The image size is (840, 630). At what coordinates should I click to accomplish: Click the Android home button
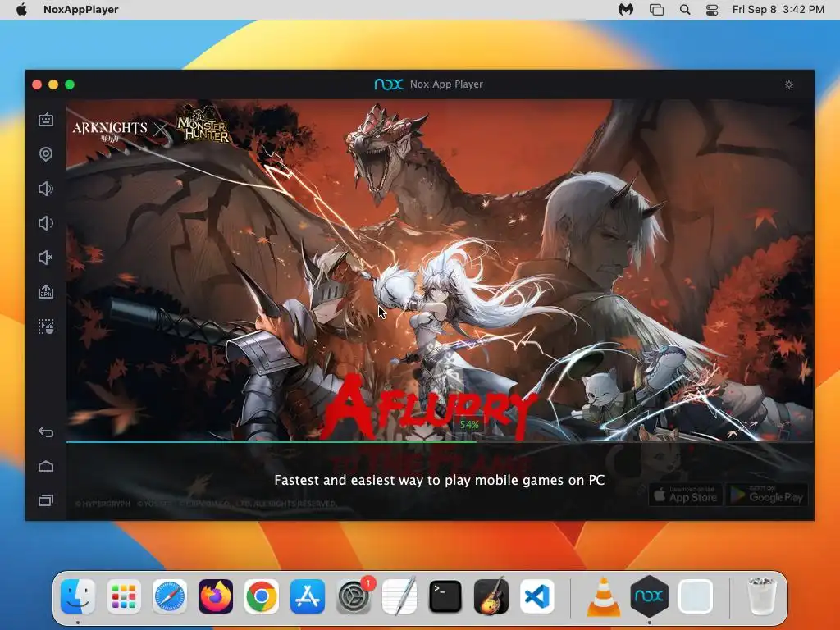coord(46,466)
